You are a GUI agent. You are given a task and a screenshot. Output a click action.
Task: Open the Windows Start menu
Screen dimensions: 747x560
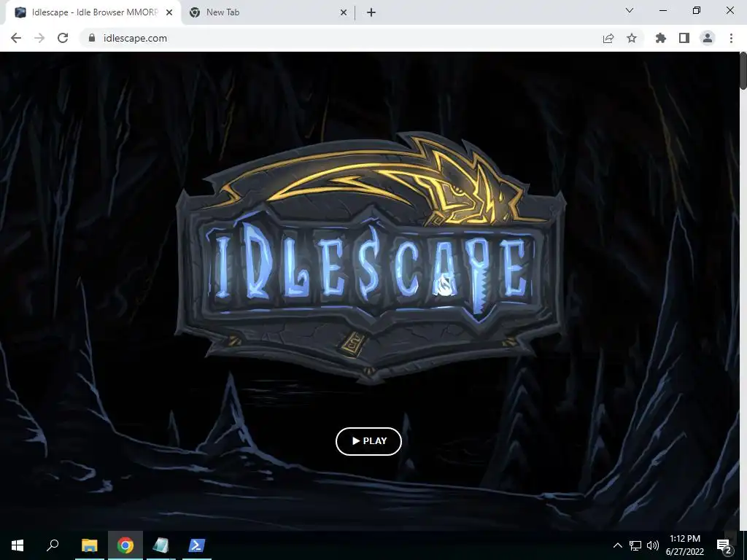pyautogui.click(x=18, y=545)
